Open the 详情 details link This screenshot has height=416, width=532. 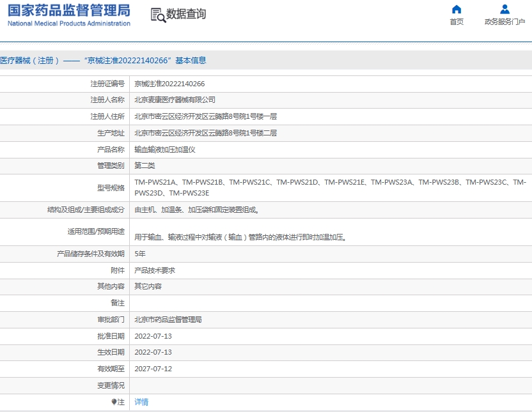coord(141,402)
